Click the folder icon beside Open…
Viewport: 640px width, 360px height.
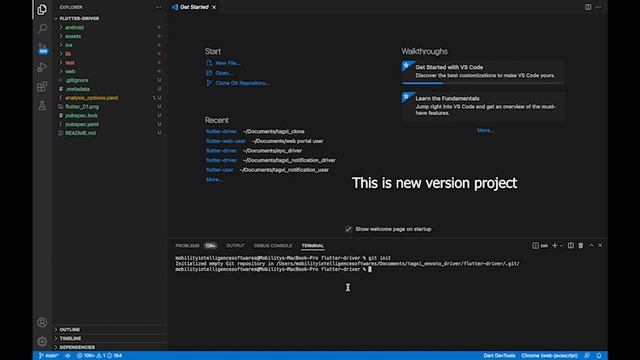pyautogui.click(x=209, y=73)
